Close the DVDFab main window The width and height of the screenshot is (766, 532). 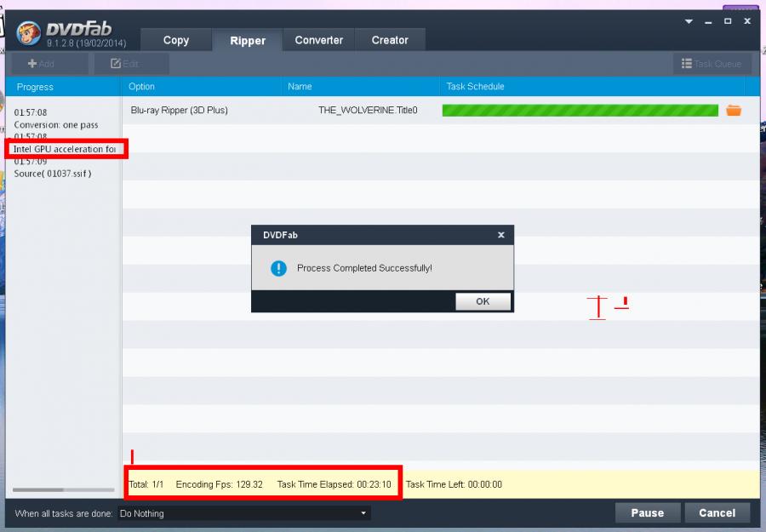[x=747, y=21]
